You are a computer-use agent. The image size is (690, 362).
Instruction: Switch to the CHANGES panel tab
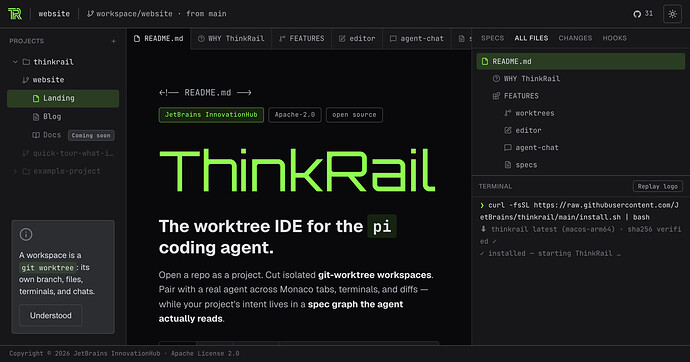tap(575, 38)
